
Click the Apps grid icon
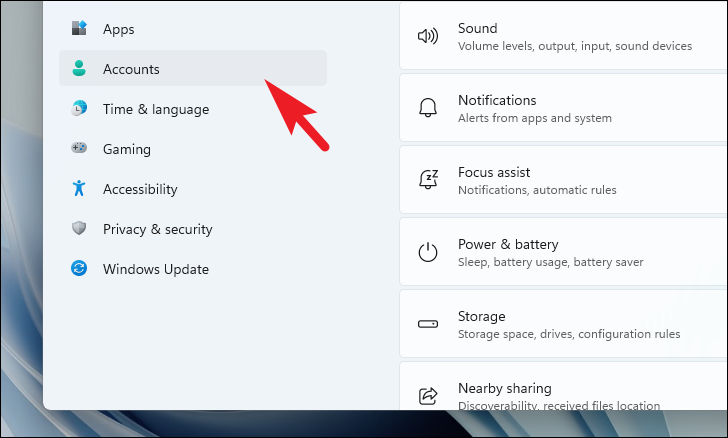[79, 28]
